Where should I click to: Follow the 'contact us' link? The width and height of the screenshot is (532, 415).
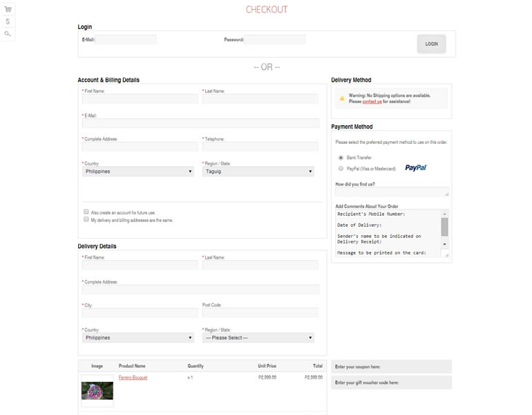coord(372,102)
